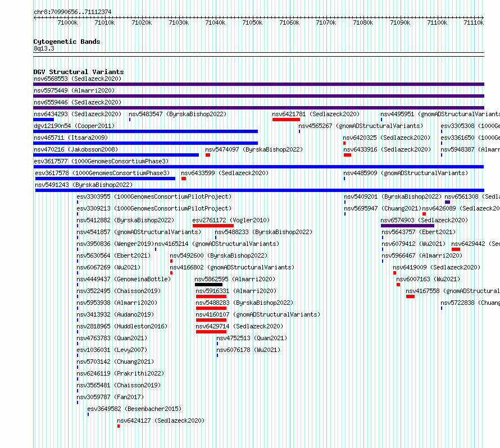Select nsv6433916 (Sedlazeck2020) red bar
The width and height of the screenshot is (500, 448).
[x=347, y=155]
